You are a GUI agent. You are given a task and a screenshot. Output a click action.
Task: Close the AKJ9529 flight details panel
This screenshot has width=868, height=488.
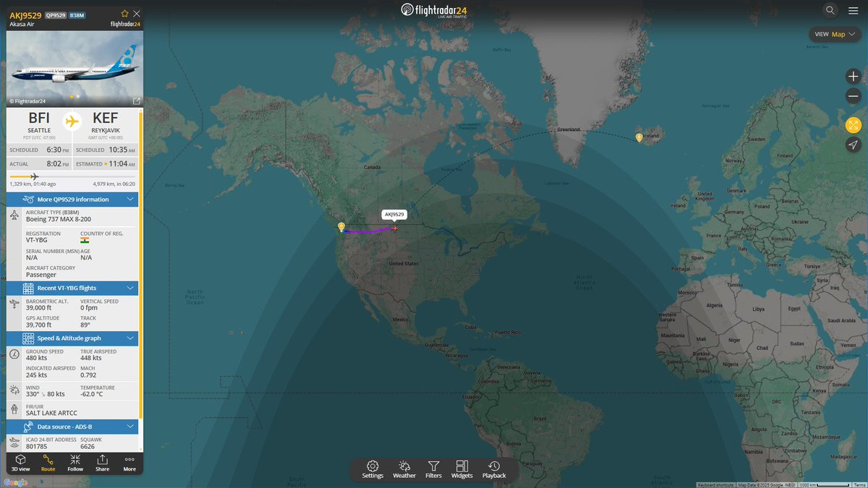point(137,13)
